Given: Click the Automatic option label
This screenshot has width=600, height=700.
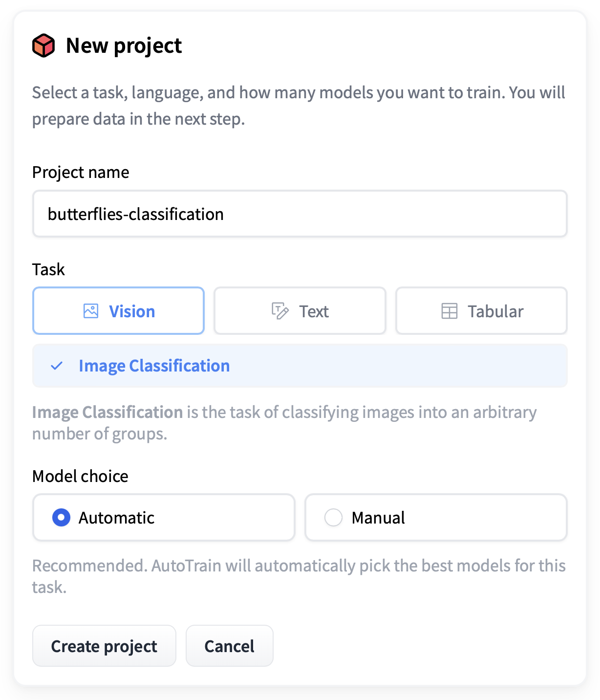Looking at the screenshot, I should coord(116,517).
